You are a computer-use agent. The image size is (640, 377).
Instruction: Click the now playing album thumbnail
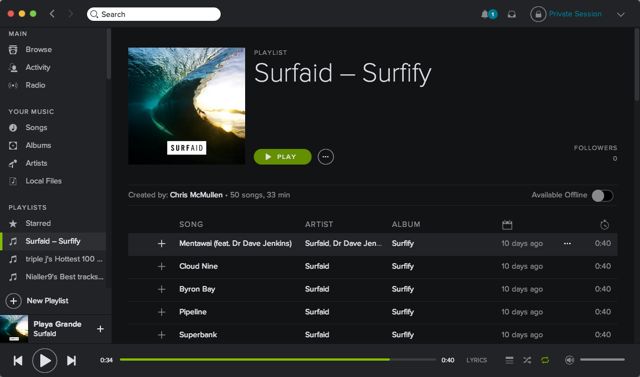14,329
